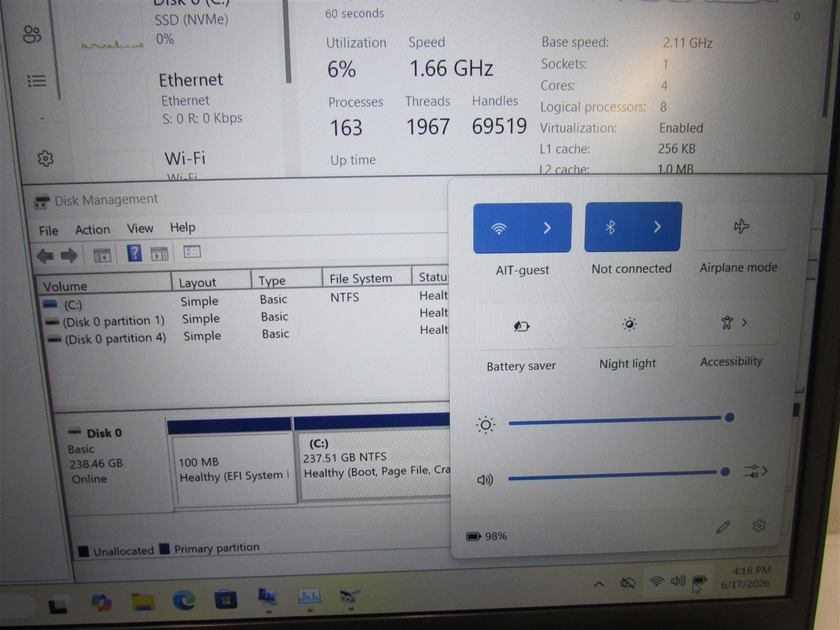This screenshot has width=840, height=630.
Task: Toggle Wi-Fi off in quick settings
Action: pos(498,228)
